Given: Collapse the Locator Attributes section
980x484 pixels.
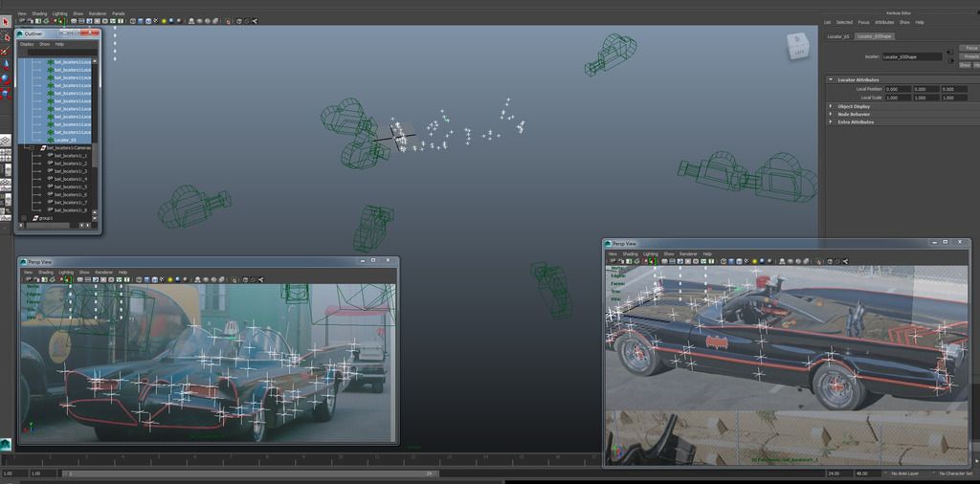Looking at the screenshot, I should click(831, 80).
